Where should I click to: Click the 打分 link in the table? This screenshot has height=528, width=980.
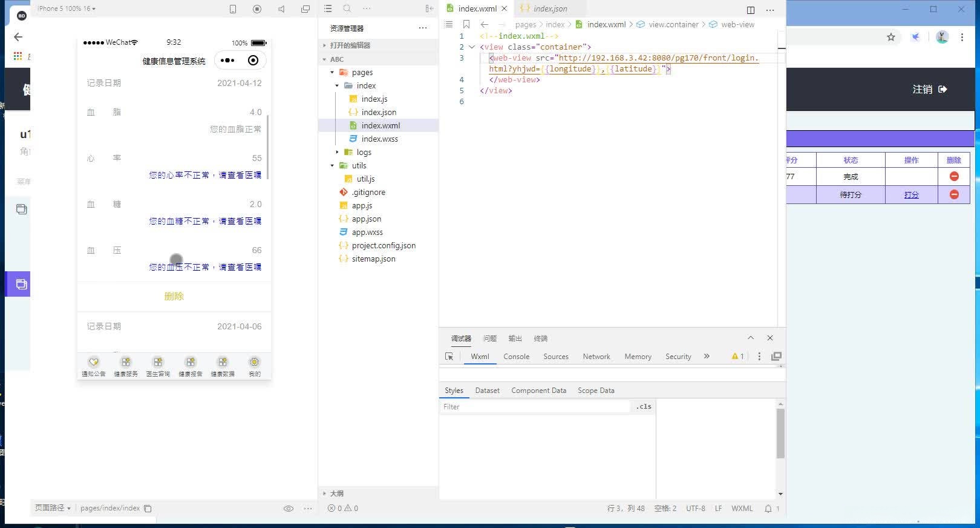tap(911, 195)
